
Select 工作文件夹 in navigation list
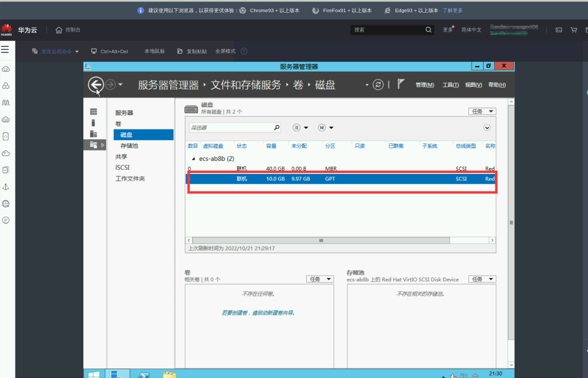coord(130,179)
